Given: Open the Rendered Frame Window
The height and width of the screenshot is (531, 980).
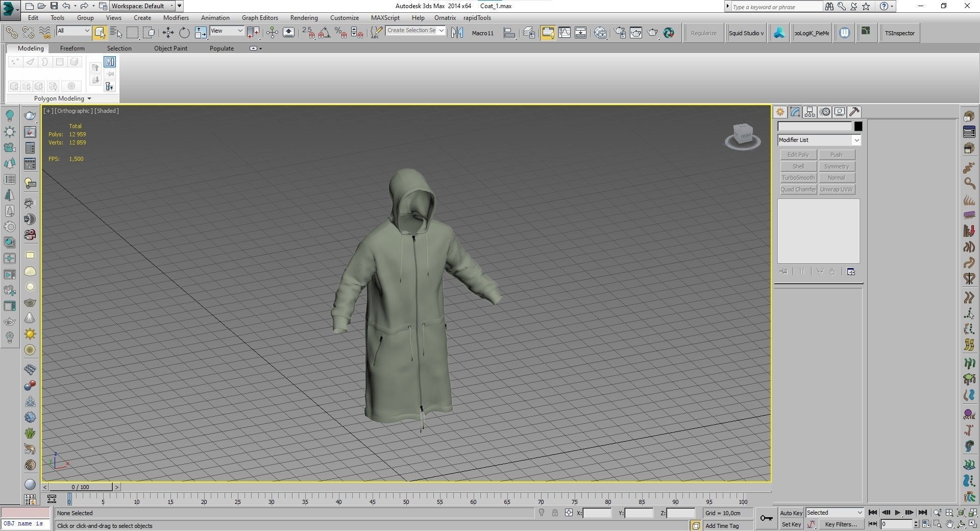Looking at the screenshot, I should tap(636, 33).
